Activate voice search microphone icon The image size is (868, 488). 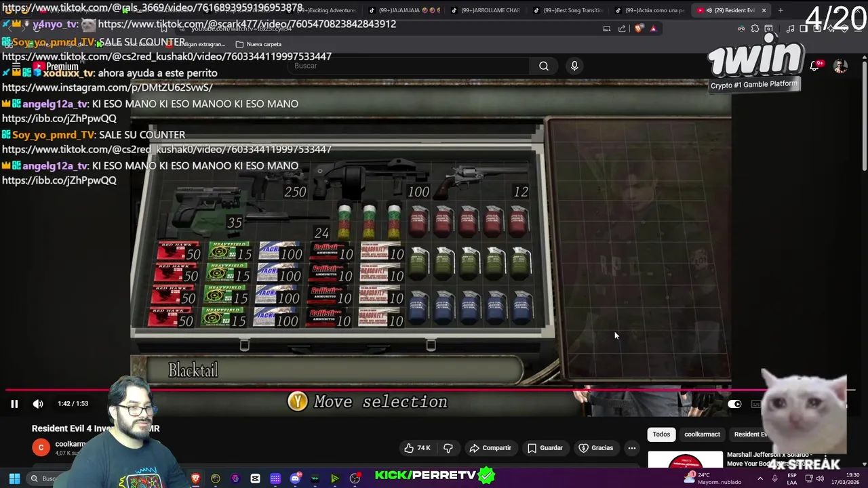(x=574, y=66)
